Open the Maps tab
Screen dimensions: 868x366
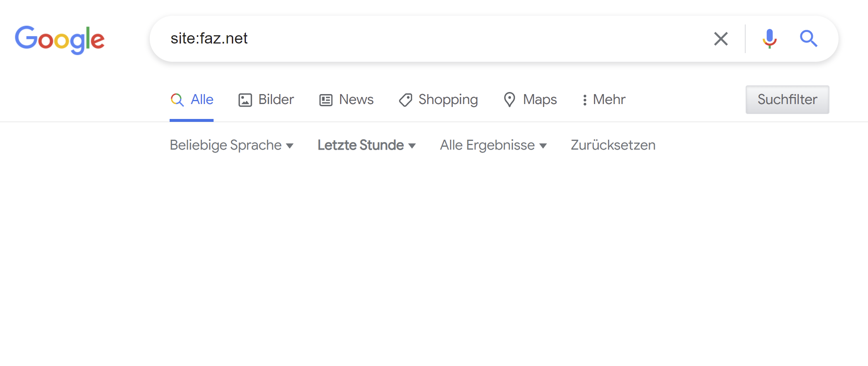[x=530, y=100]
